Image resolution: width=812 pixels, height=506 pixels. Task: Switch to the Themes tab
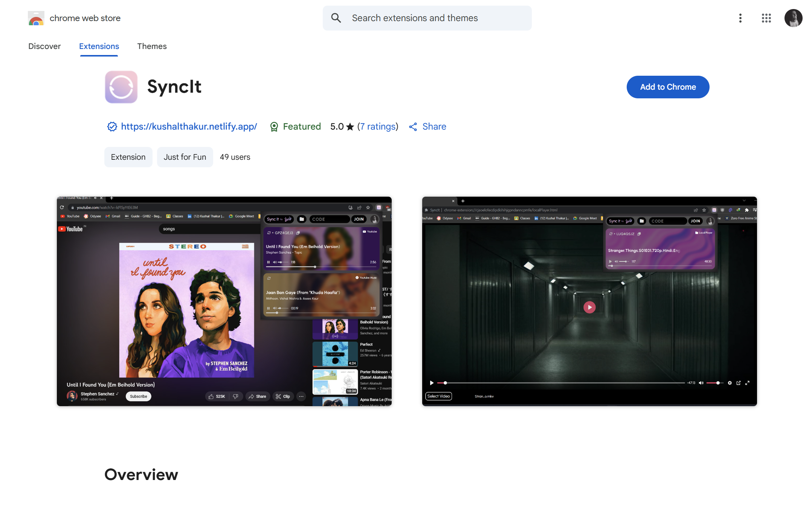coord(152,46)
